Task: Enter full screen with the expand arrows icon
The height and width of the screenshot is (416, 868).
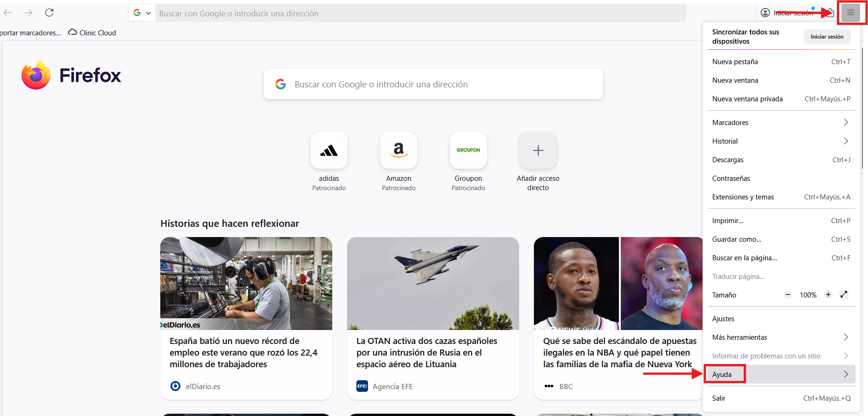Action: (x=844, y=295)
